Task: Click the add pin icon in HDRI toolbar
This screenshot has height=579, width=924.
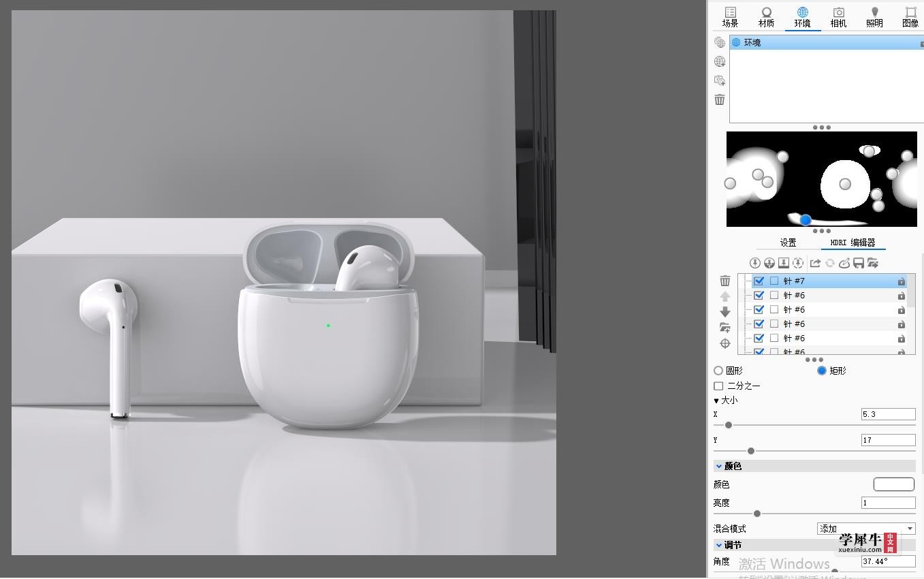Action: [x=755, y=263]
